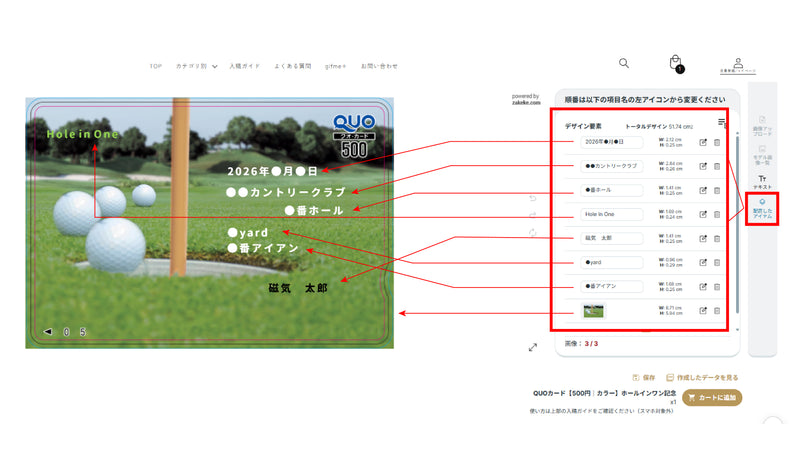
Task: Select the 磁気 太郎 name field
Action: click(x=612, y=238)
